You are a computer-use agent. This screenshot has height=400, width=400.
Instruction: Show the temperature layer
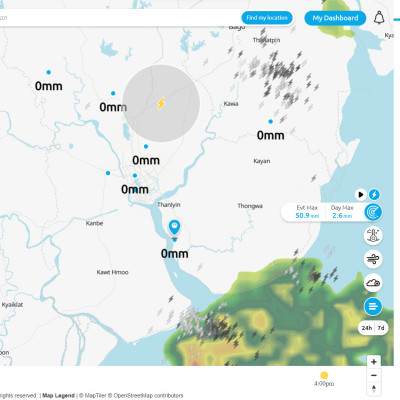(373, 235)
